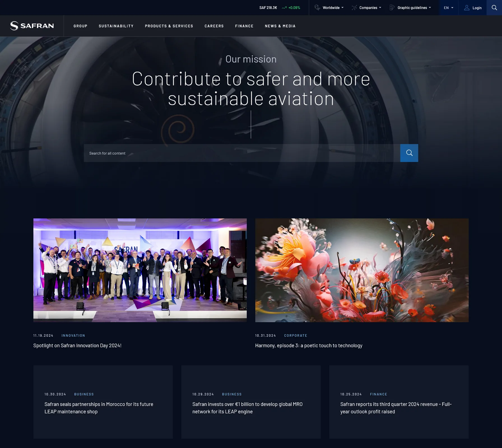This screenshot has width=502, height=448.
Task: Open the EN language selector
Action: [x=448, y=8]
